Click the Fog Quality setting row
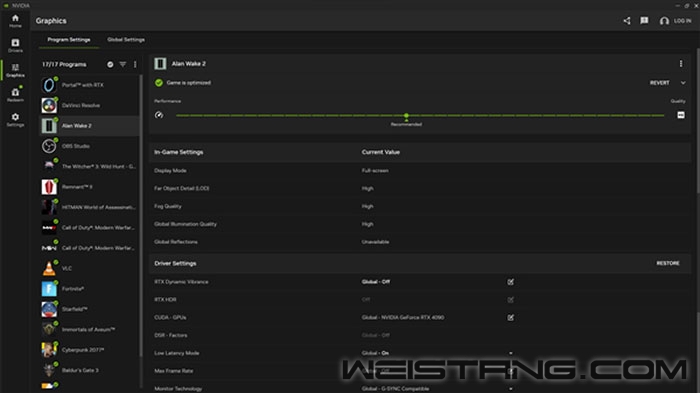The image size is (700, 393). [420, 206]
